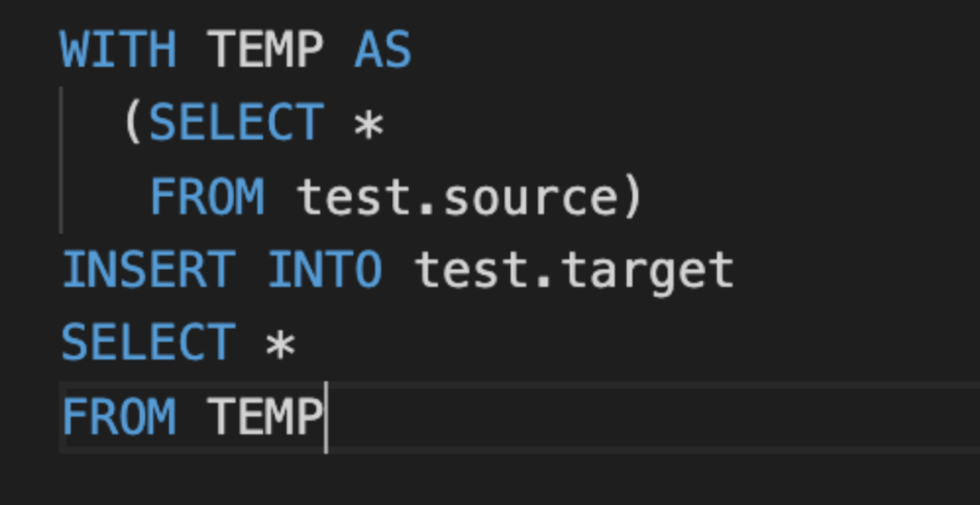The height and width of the screenshot is (505, 980).
Task: Click the indentation guide line beside the subquery
Action: point(61,160)
